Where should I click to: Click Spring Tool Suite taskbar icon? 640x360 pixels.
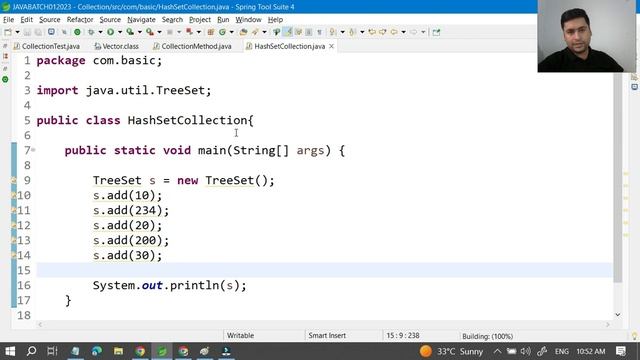click(162, 351)
